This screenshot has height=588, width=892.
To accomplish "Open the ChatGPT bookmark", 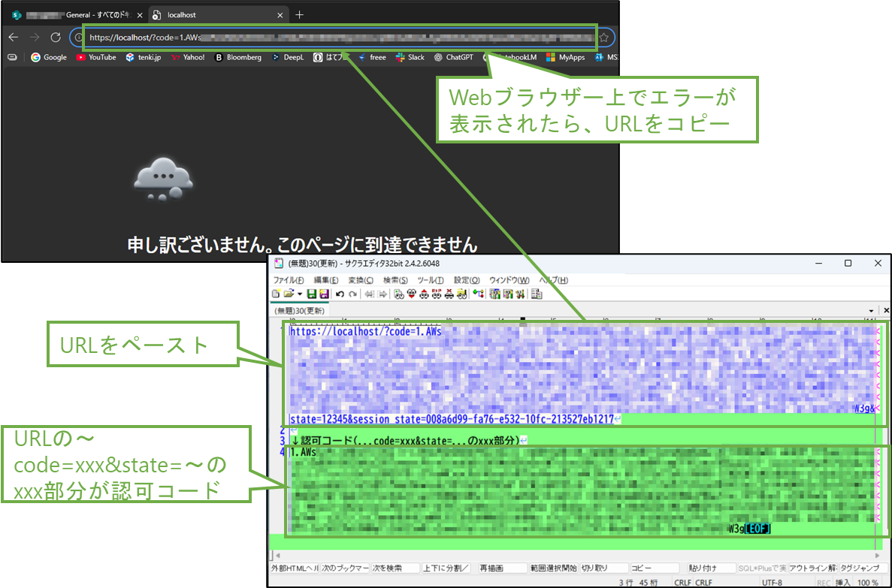I will [453, 57].
